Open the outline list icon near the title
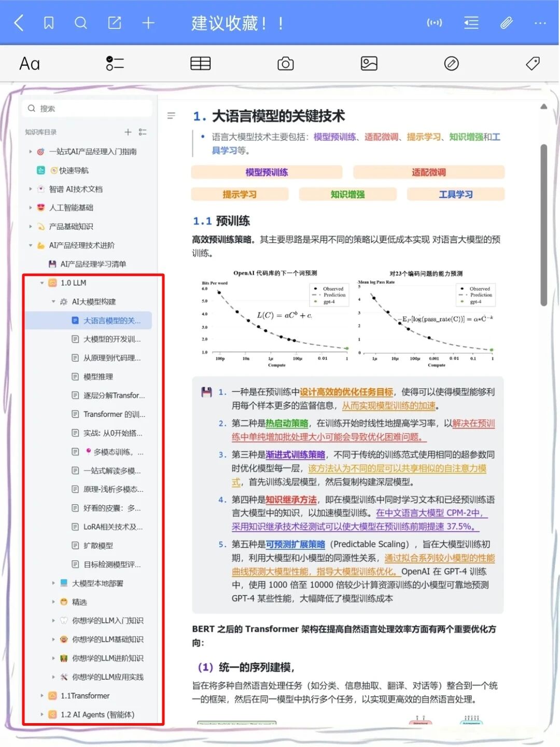This screenshot has width=560, height=747. [x=471, y=23]
